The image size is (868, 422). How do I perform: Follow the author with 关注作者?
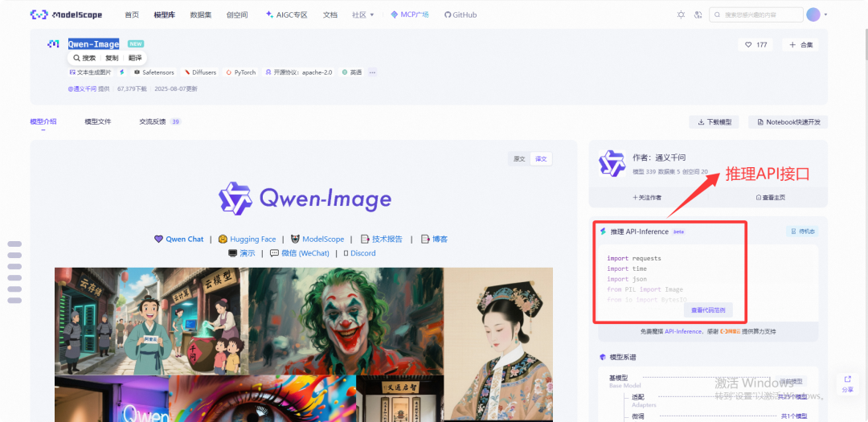click(x=647, y=197)
